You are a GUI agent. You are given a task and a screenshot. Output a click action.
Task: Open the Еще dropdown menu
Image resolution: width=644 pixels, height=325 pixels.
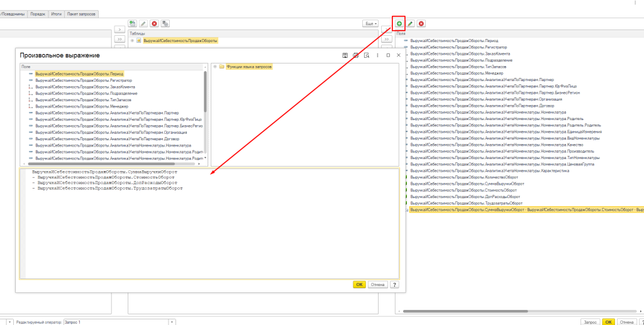click(370, 23)
